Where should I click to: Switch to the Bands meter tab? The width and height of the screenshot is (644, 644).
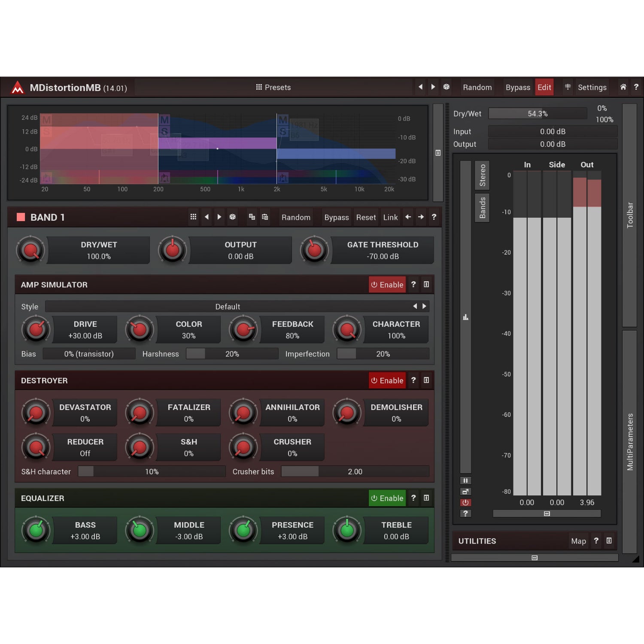tap(482, 208)
